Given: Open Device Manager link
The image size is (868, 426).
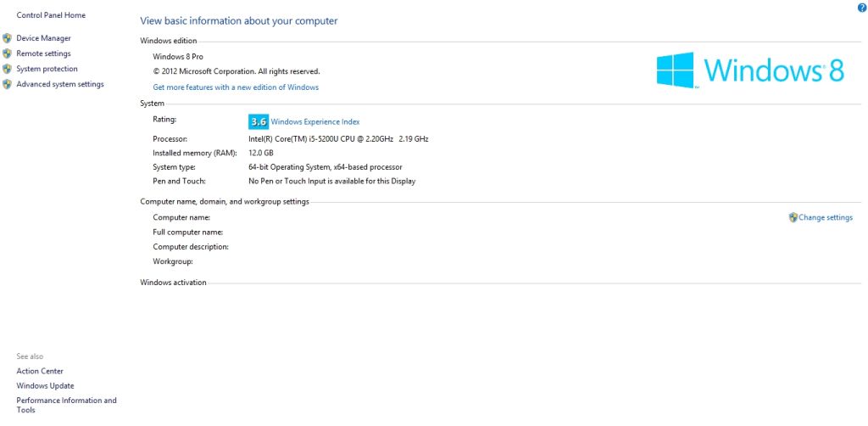Looking at the screenshot, I should point(44,38).
